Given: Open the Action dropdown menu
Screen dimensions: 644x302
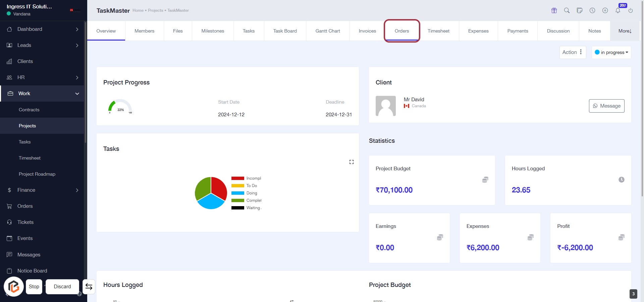Looking at the screenshot, I should coord(573,52).
